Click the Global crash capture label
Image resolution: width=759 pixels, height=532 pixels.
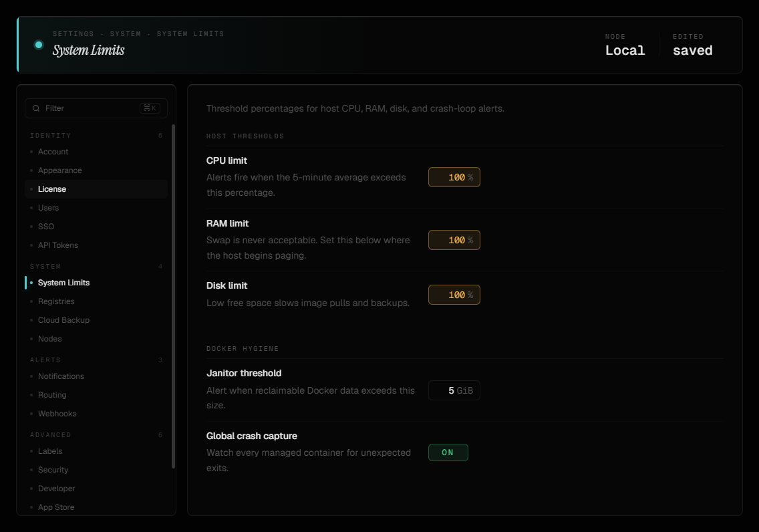(252, 436)
